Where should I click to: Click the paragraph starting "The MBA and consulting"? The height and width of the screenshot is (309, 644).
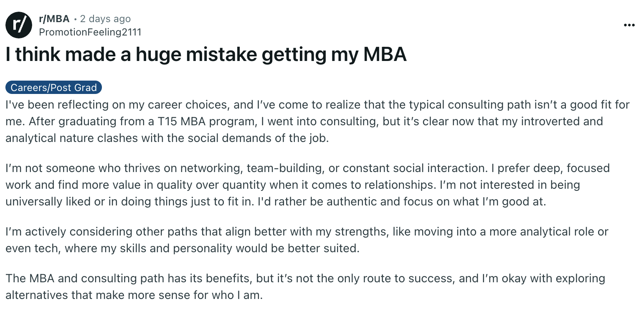[x=305, y=286]
